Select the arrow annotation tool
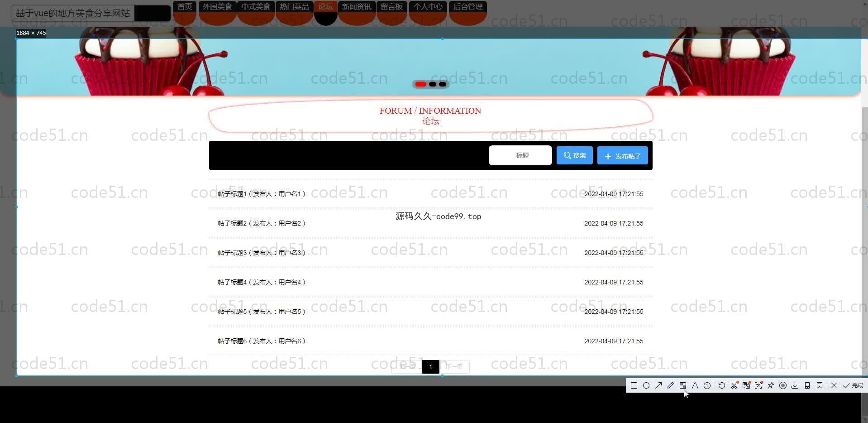This screenshot has width=868, height=423. click(658, 385)
